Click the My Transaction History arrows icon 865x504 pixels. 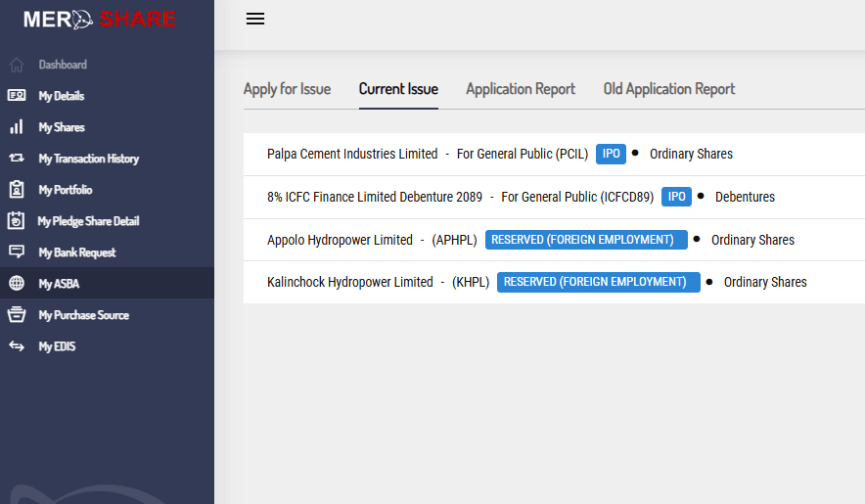coord(16,159)
